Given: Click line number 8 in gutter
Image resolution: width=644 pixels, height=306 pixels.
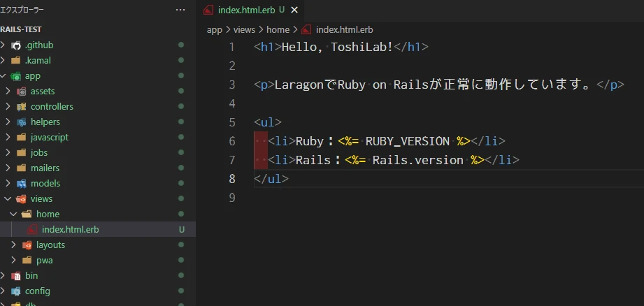Looking at the screenshot, I should pyautogui.click(x=232, y=179).
